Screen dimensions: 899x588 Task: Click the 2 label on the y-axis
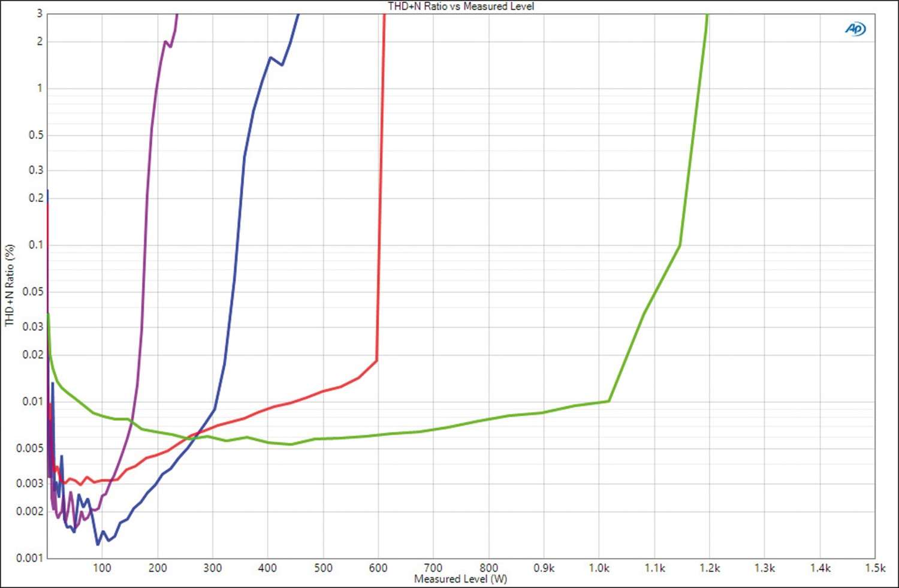click(40, 41)
